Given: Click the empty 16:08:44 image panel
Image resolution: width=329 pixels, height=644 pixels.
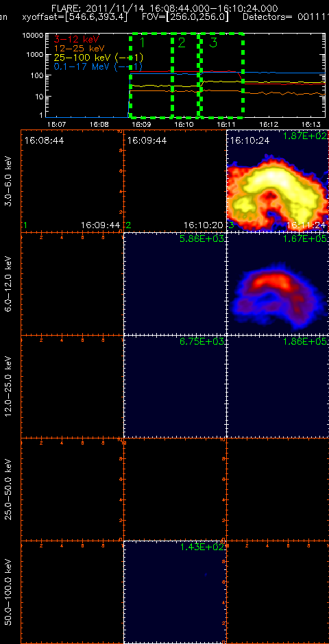Looking at the screenshot, I should (72, 181).
